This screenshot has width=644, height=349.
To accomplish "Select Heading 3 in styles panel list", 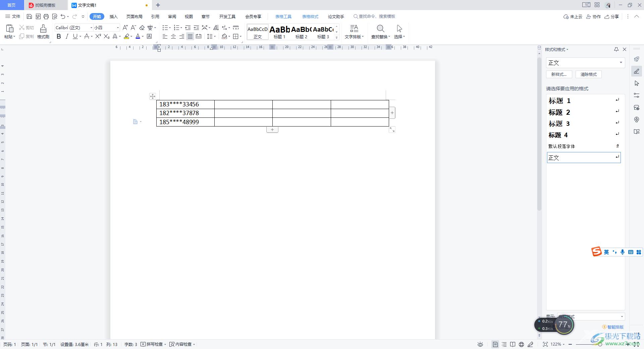I will click(x=584, y=123).
